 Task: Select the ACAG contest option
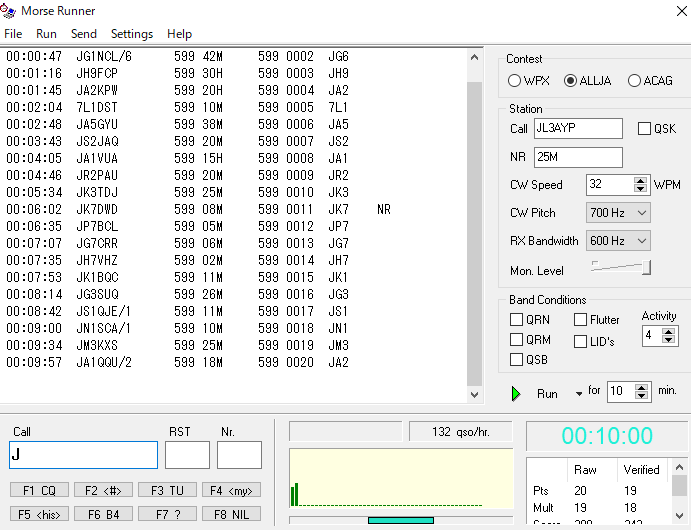[x=634, y=81]
